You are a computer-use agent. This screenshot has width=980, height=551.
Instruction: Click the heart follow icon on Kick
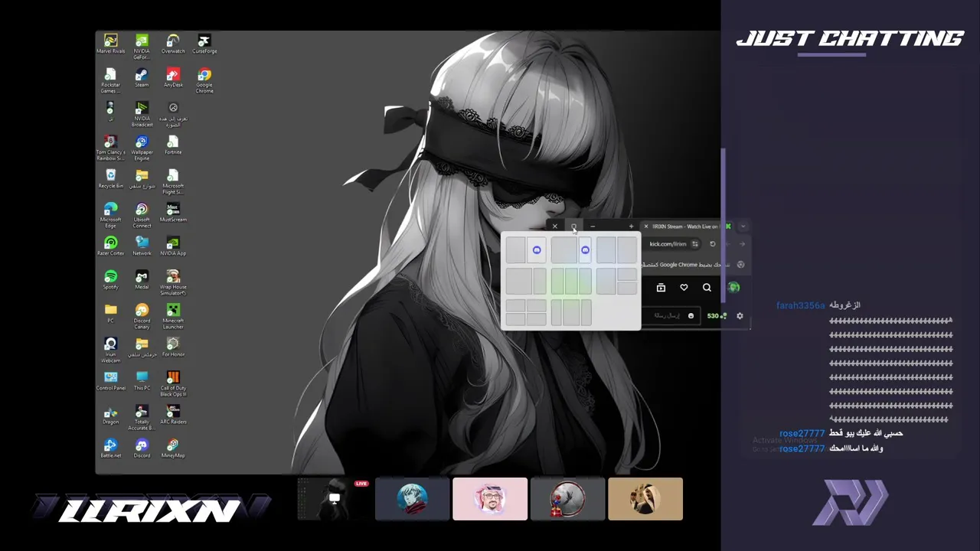click(x=684, y=288)
